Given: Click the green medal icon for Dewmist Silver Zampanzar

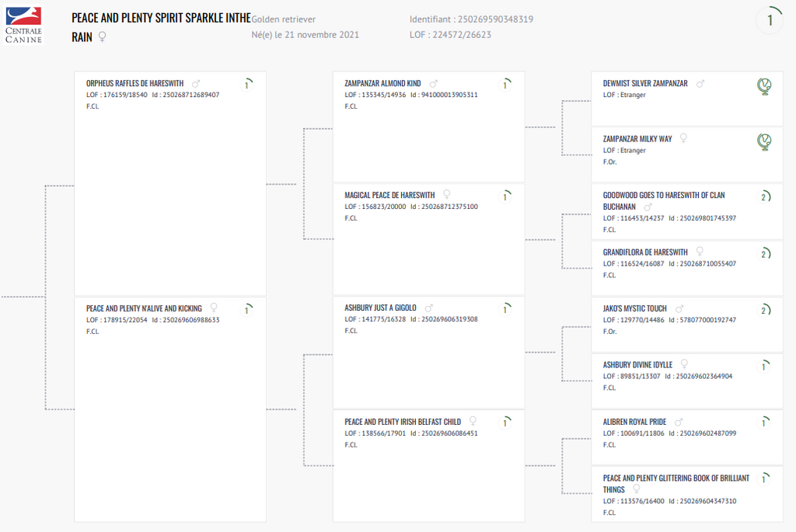Looking at the screenshot, I should click(x=764, y=86).
